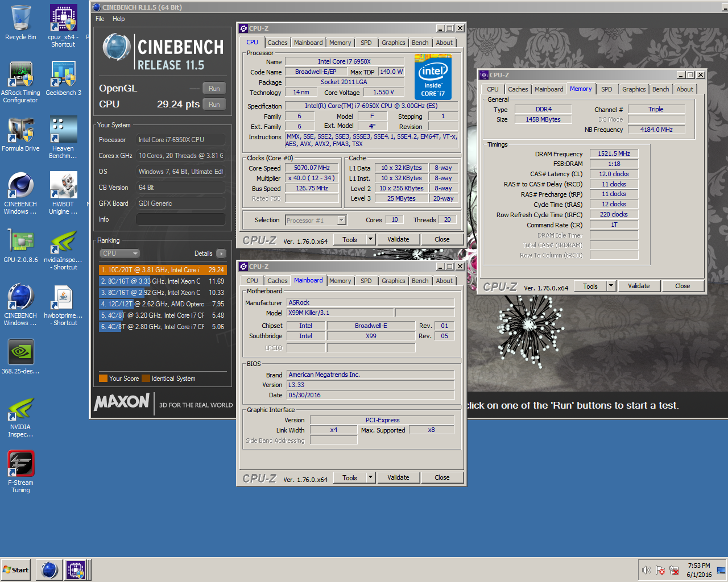Open the HWBOT Unigine desktop icon
The height and width of the screenshot is (582, 728).
click(63, 193)
